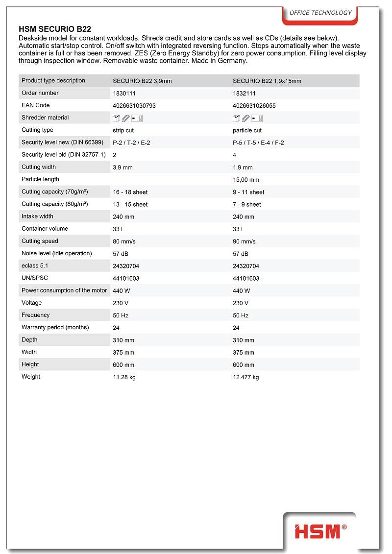
Task: Click order number 1832111
Action: (x=244, y=93)
